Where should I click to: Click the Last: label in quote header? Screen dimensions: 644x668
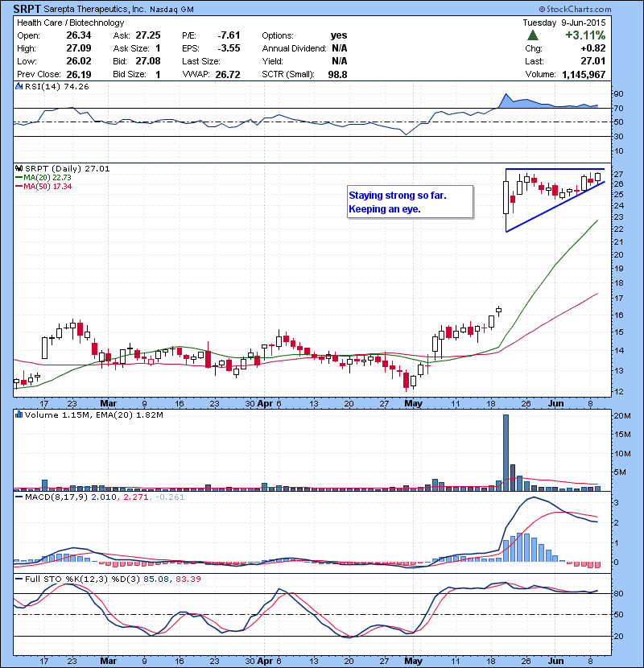534,61
